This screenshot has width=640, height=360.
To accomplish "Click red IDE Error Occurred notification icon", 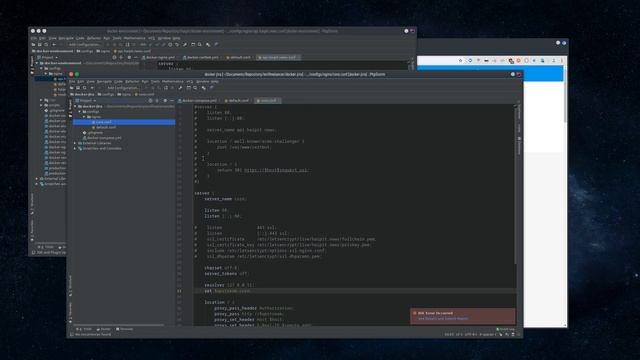I will [x=415, y=313].
